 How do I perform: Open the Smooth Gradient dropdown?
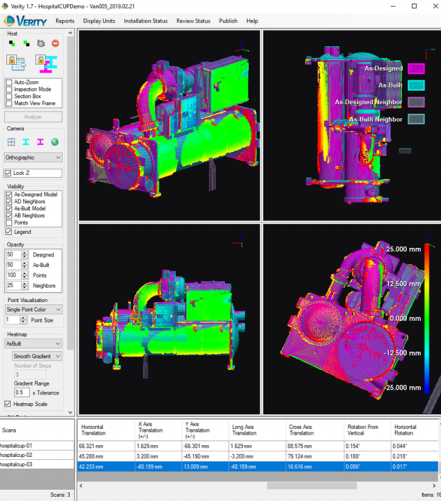click(37, 356)
